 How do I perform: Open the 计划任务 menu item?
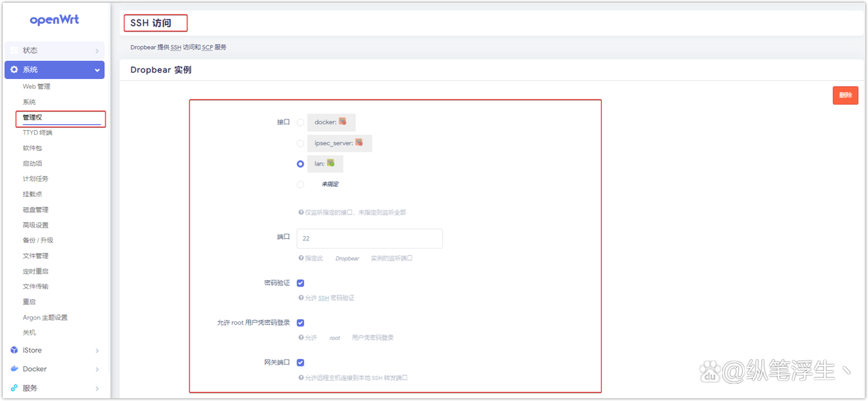(36, 179)
